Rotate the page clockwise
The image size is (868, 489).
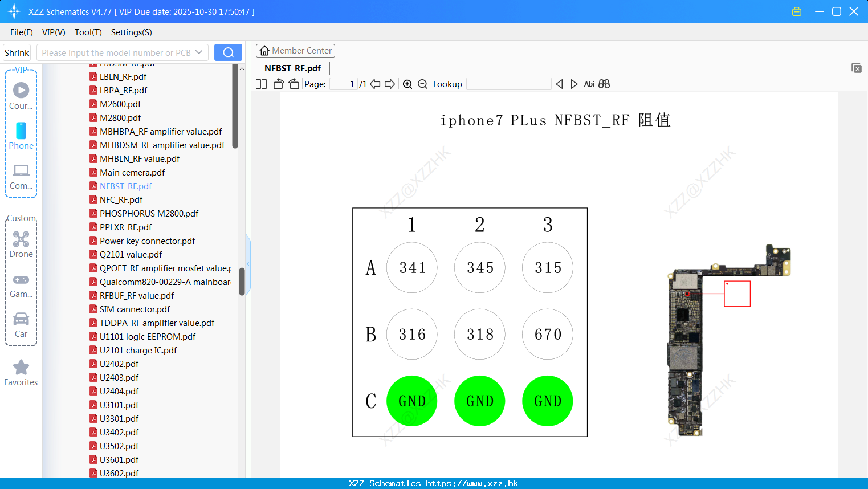pyautogui.click(x=294, y=84)
